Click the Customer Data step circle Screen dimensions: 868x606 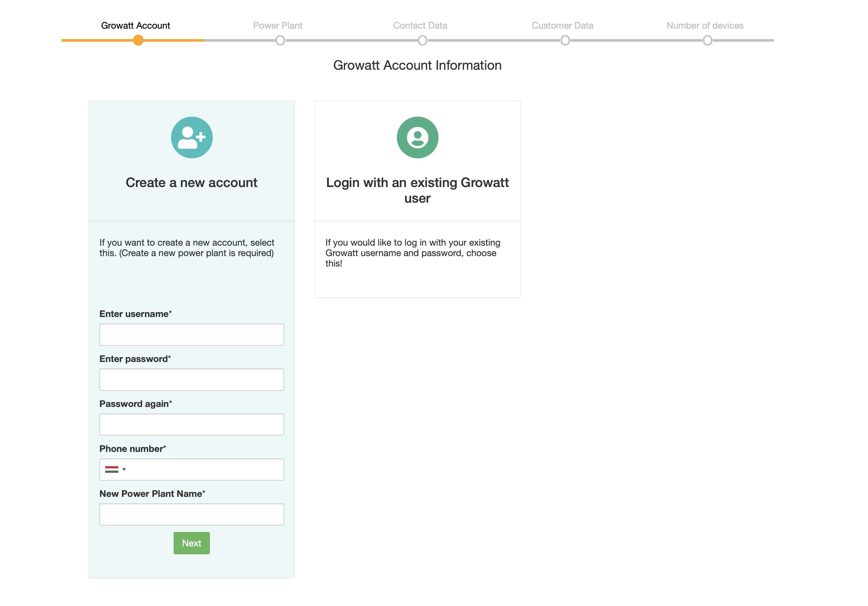[x=565, y=40]
